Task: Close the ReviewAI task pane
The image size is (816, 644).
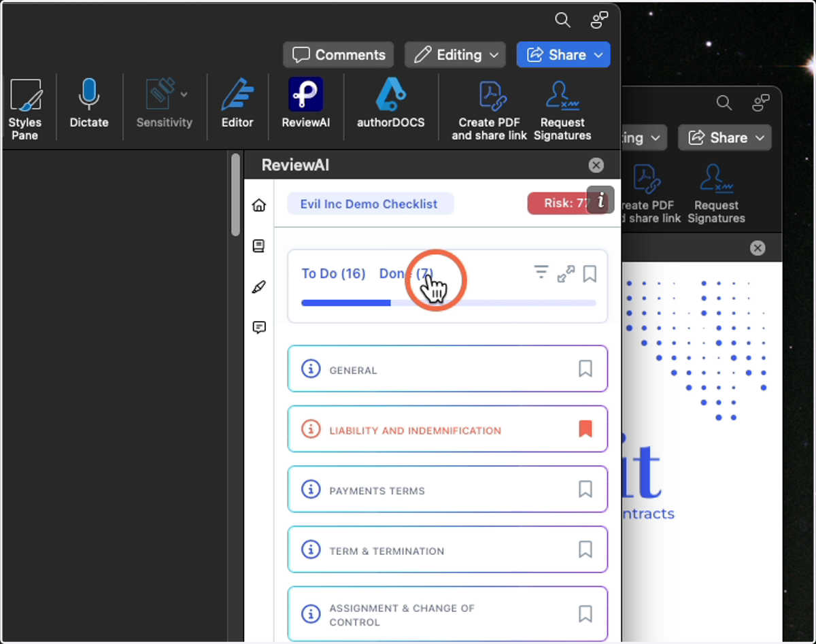Action: tap(596, 165)
